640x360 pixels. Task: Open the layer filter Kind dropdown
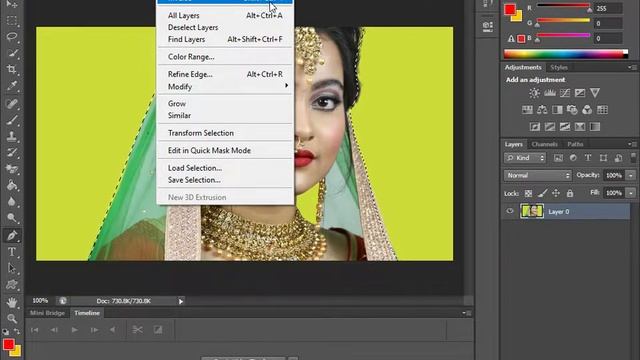(525, 158)
